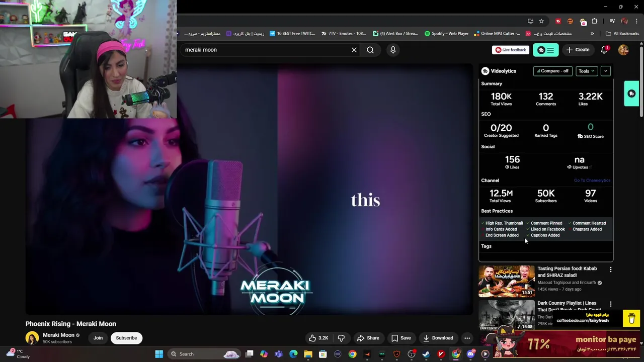Click the Meraki Moon channel avatar
The height and width of the screenshot is (362, 644).
pos(32,338)
